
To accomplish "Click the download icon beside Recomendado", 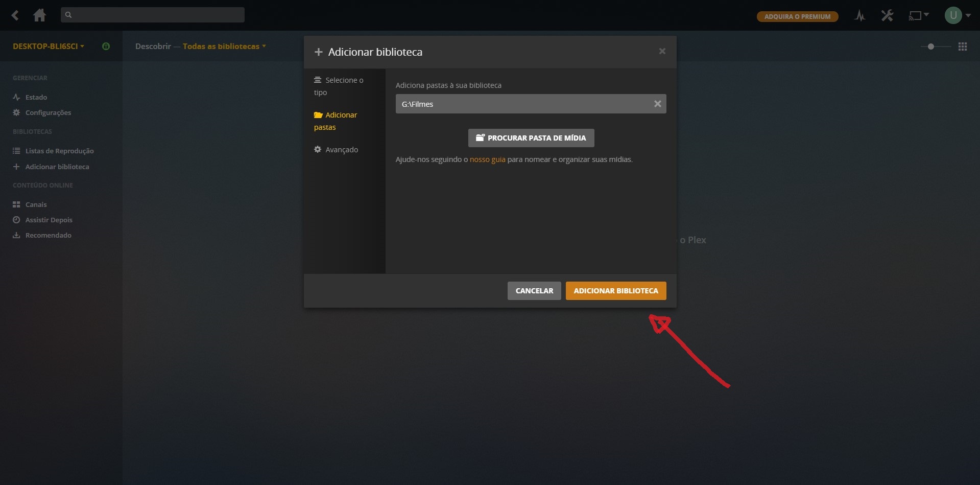I will [16, 235].
